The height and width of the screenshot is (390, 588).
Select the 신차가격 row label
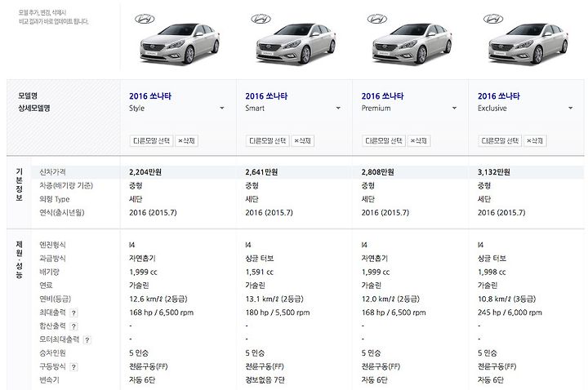point(52,172)
